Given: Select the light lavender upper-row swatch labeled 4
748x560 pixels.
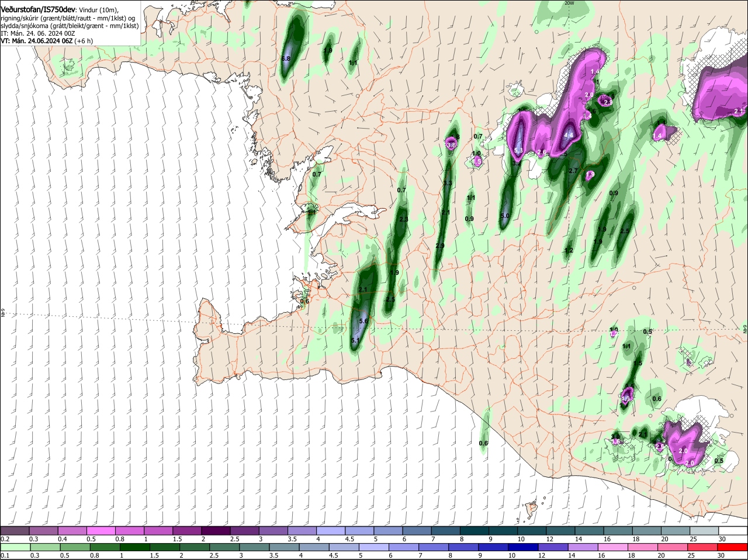Looking at the screenshot, I should tap(331, 531).
